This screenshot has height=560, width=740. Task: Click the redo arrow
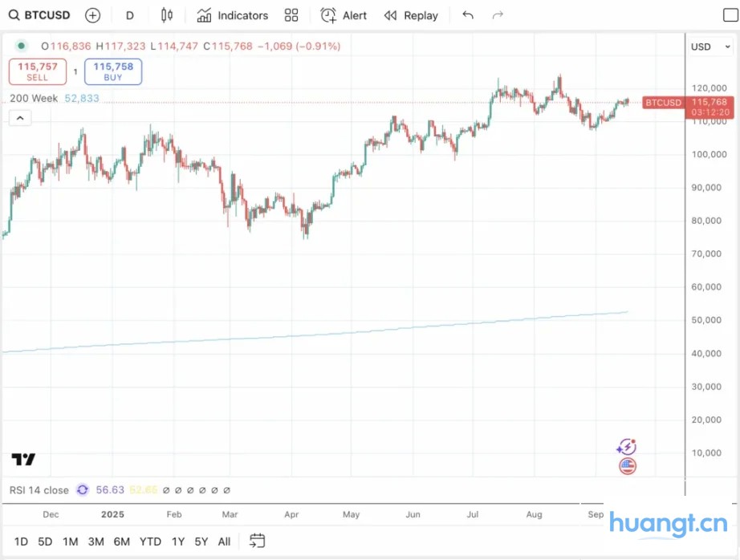[498, 15]
